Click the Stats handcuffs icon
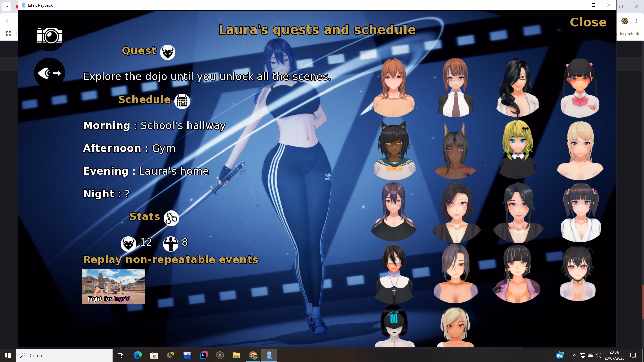This screenshot has height=362, width=644. tap(171, 218)
